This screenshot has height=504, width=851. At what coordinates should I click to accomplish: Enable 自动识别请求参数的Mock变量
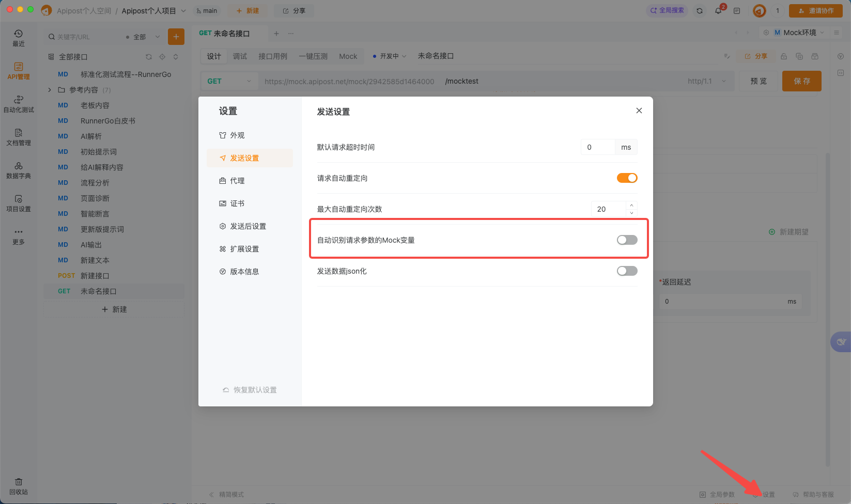[627, 239]
